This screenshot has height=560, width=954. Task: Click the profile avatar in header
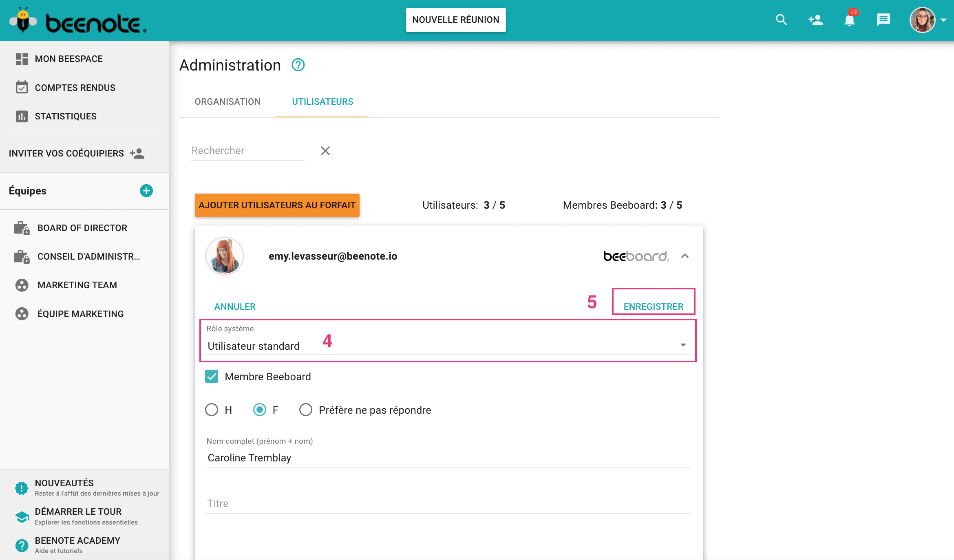coord(923,20)
